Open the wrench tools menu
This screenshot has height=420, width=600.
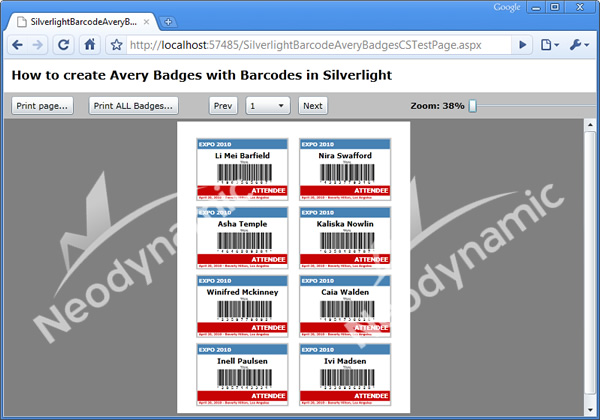[x=579, y=45]
